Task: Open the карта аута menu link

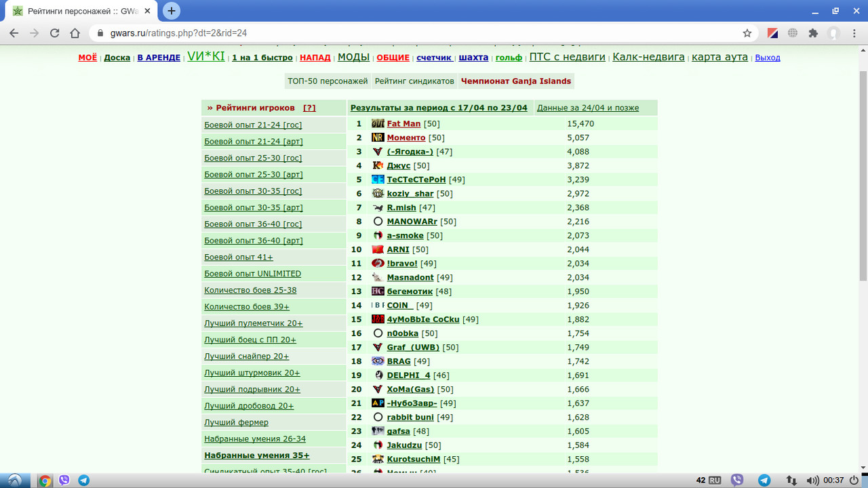Action: (719, 57)
